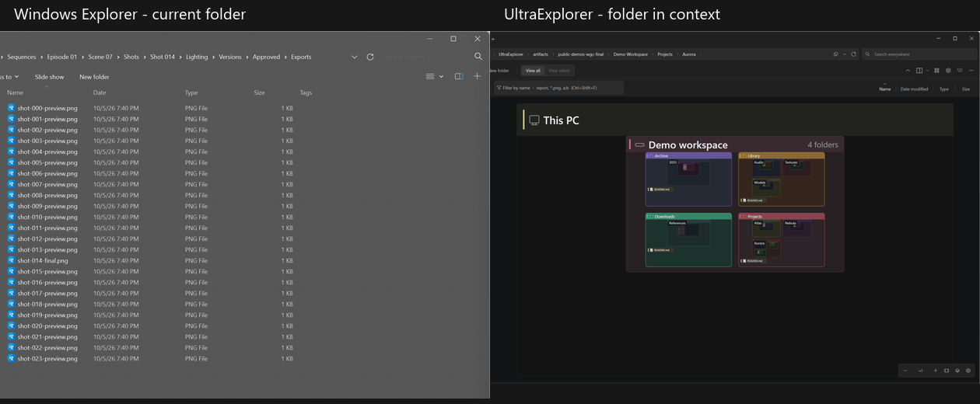This screenshot has height=404, width=980.
Task: Sort by Date modified in UltraExplorer
Action: pos(914,89)
